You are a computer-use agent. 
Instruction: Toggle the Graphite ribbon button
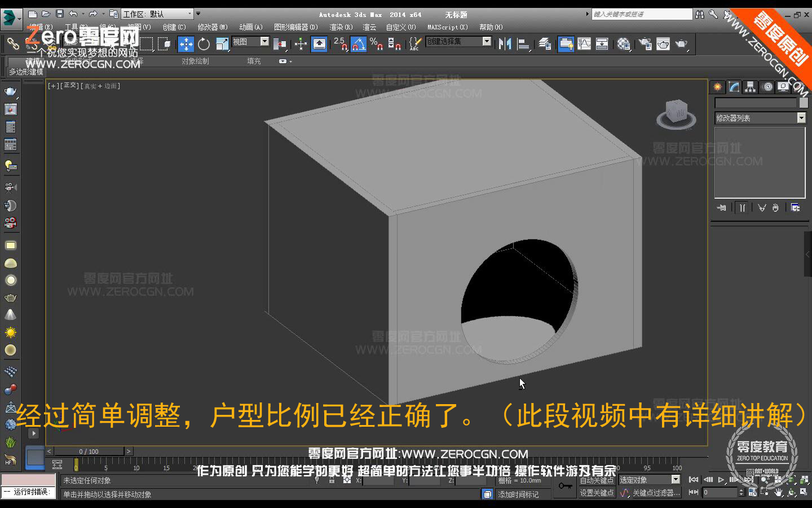566,43
